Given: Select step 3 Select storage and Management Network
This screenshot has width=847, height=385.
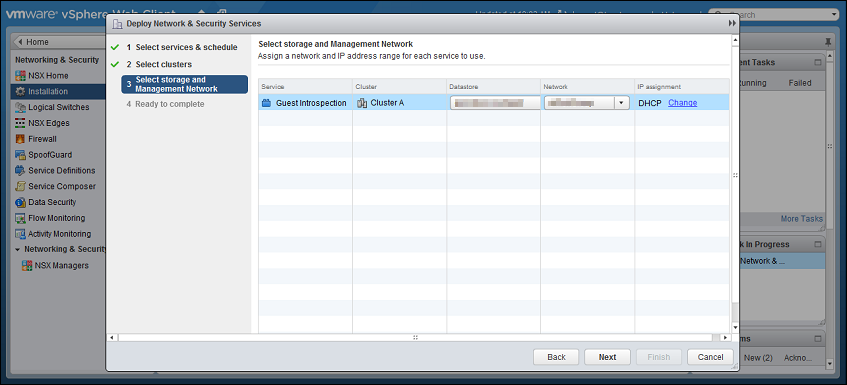Looking at the screenshot, I should pos(185,84).
